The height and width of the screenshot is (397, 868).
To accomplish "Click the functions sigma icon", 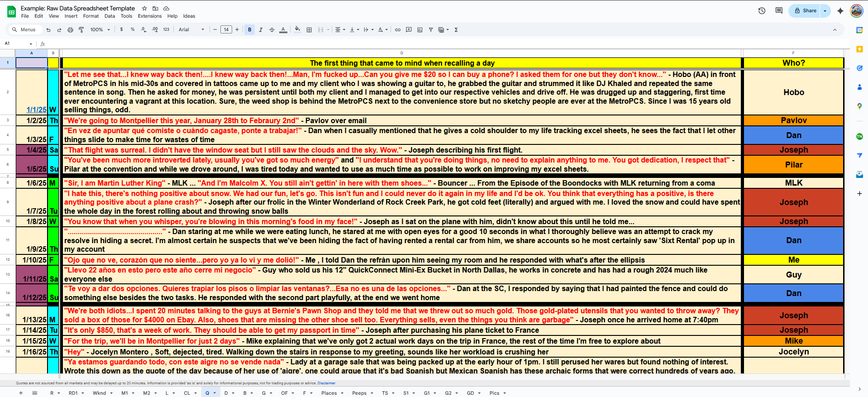I will click(x=456, y=30).
